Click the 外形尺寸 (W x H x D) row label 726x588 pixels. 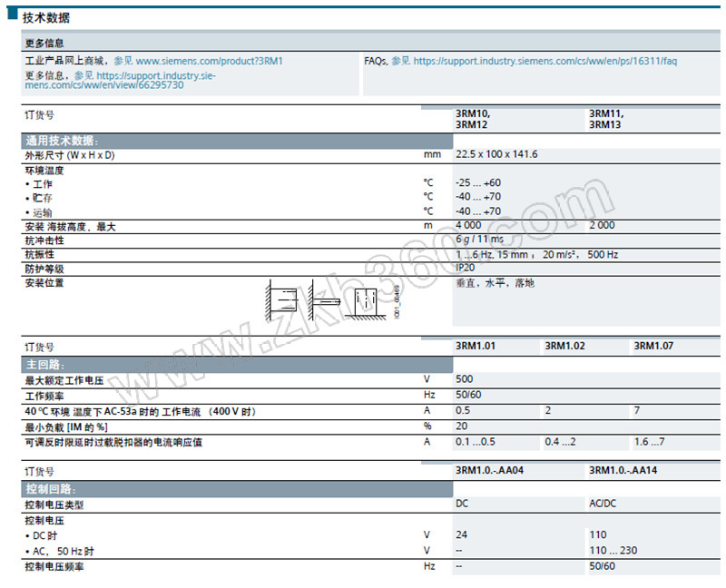(x=70, y=155)
